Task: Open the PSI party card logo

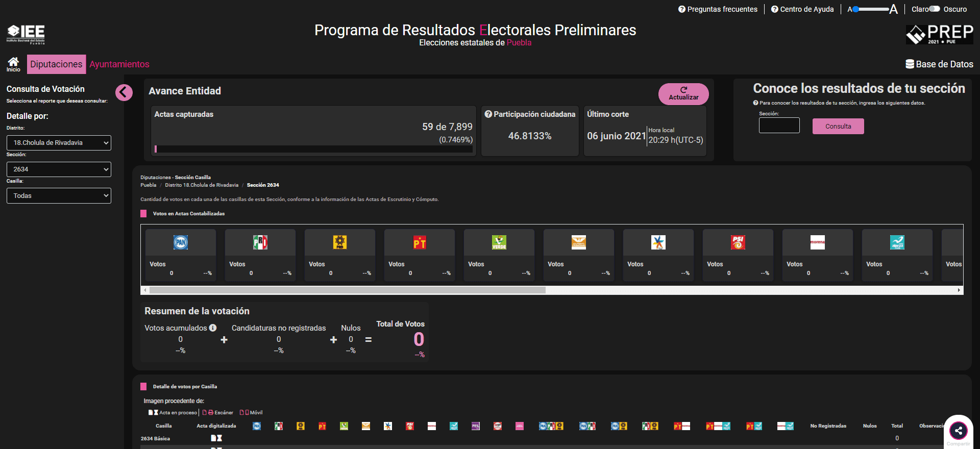Action: (738, 242)
